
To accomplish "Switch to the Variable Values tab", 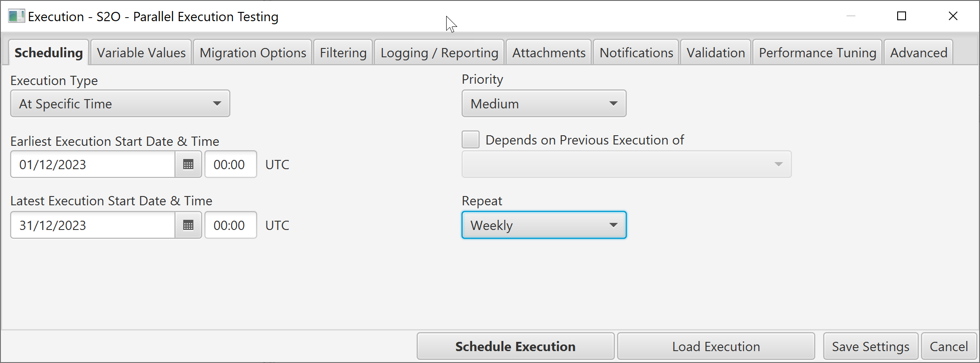I will pos(141,53).
